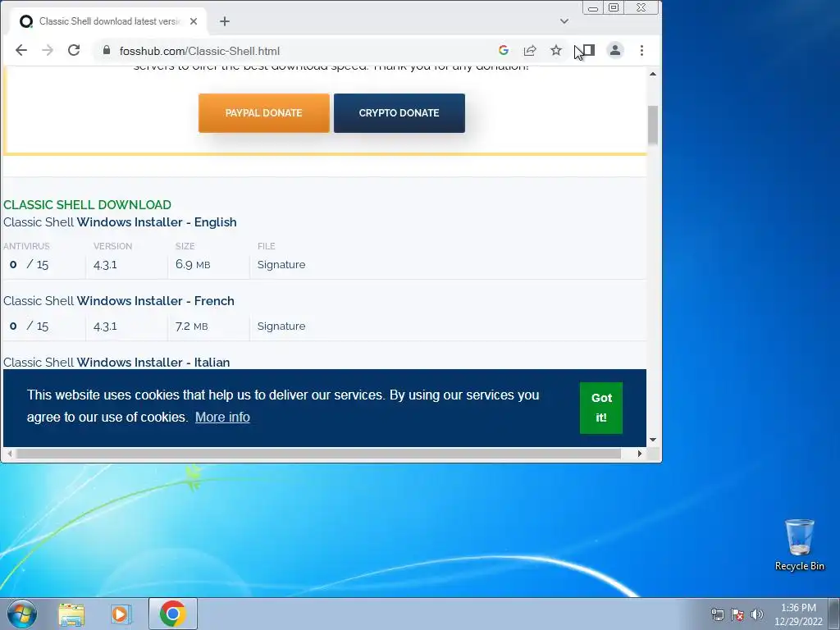The image size is (840, 630).
Task: Open the Windows Start menu
Action: (22, 614)
